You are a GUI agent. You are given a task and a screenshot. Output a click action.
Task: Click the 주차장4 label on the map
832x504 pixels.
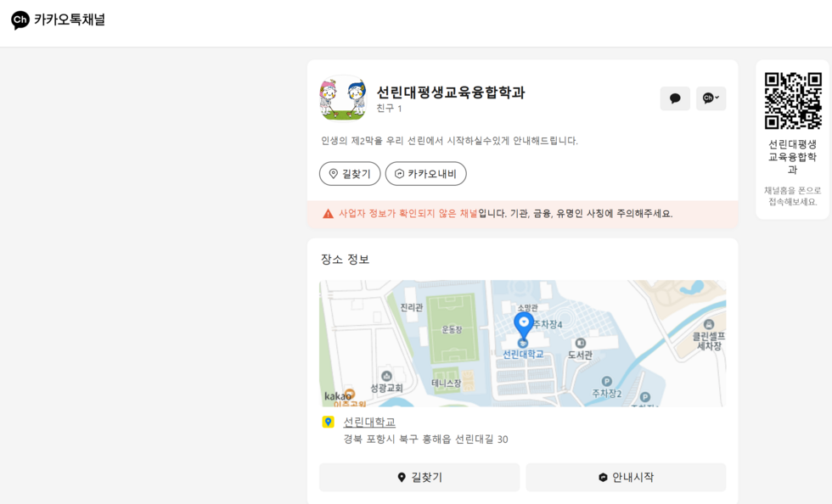[x=548, y=324]
